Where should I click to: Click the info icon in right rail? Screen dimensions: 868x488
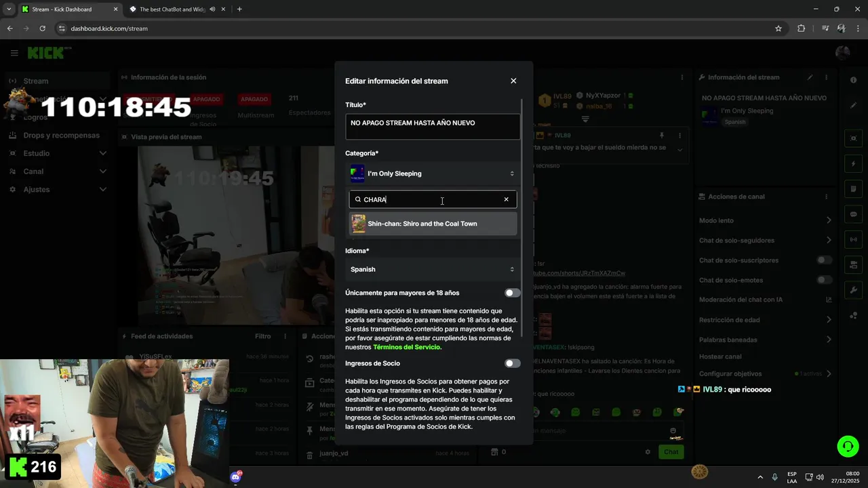point(853,80)
